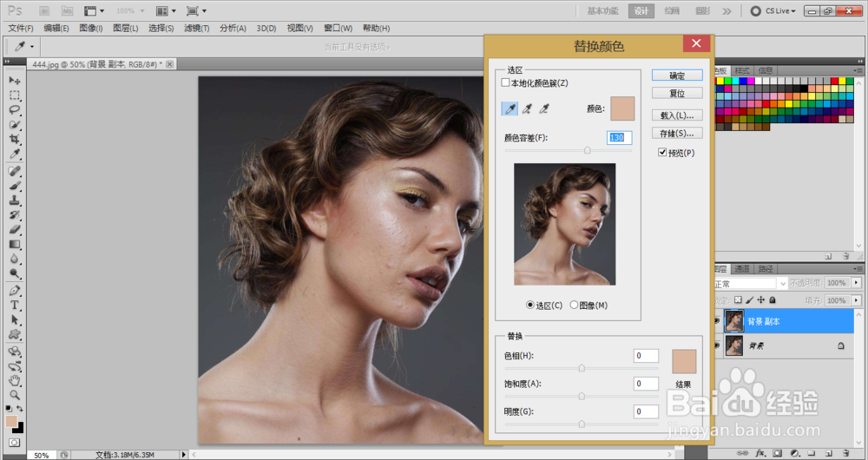Select the Zoom tool in the toolbox
Screen dimensions: 868x460
click(15, 395)
